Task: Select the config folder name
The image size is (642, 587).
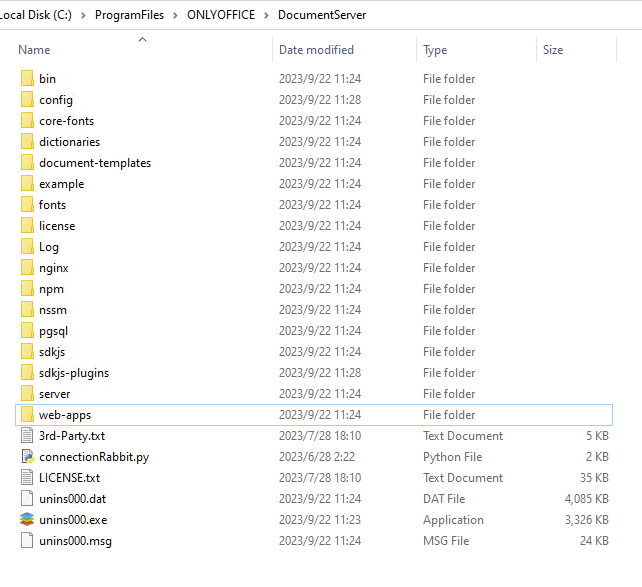Action: [x=56, y=100]
